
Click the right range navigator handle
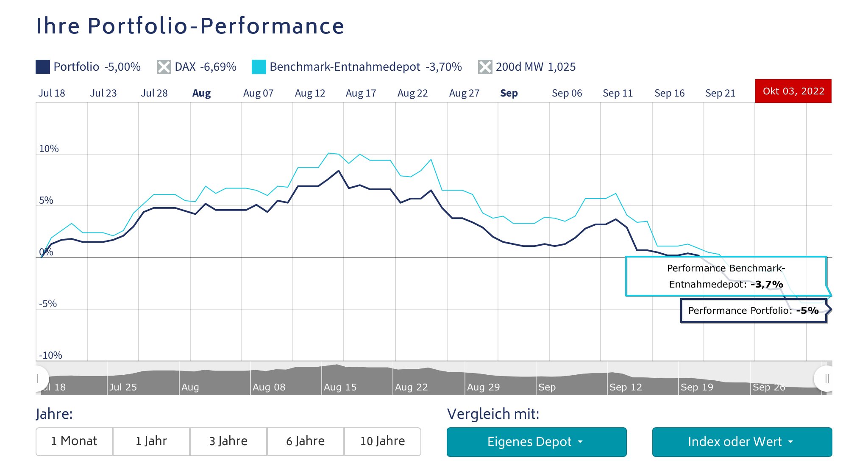click(x=826, y=378)
